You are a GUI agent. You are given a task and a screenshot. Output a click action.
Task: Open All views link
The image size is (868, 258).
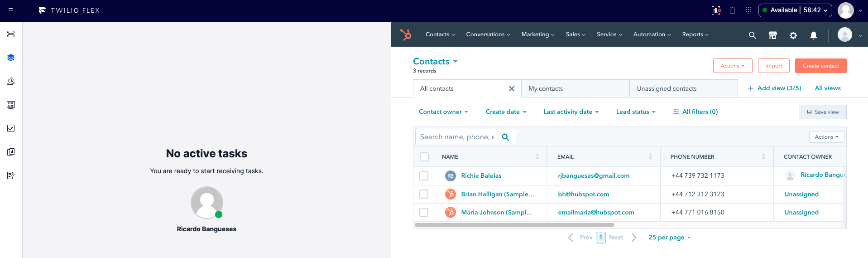[828, 88]
